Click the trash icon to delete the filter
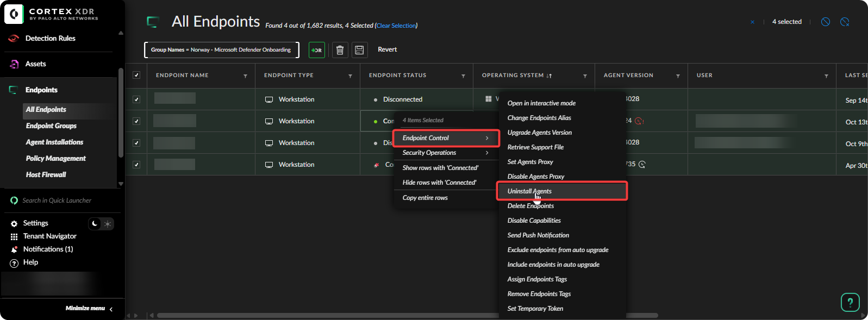 click(340, 50)
